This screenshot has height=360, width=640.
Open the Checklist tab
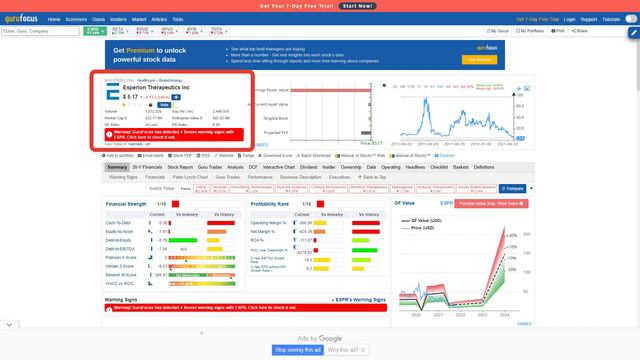pyautogui.click(x=439, y=167)
